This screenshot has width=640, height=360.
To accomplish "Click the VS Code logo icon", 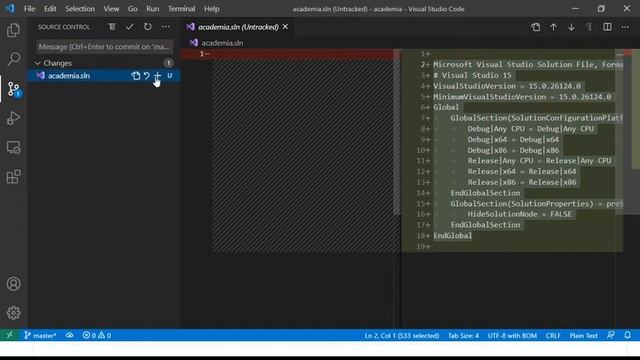I will pos(10,8).
